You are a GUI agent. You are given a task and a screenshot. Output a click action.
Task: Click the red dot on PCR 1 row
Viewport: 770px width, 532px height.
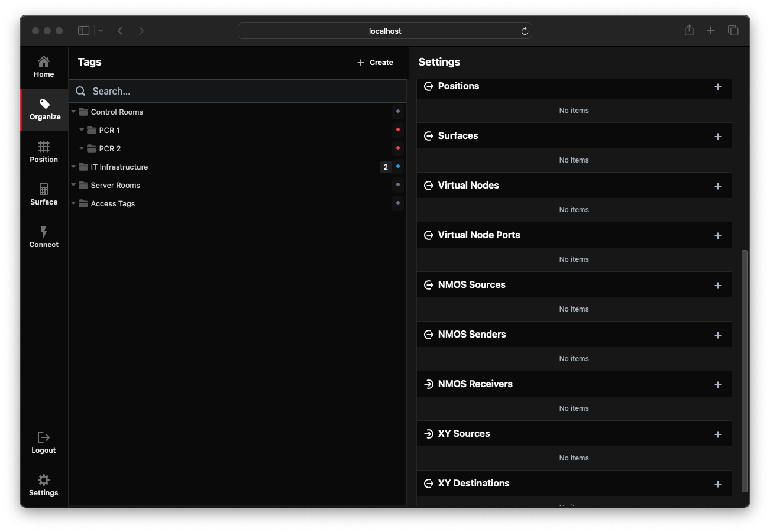398,129
